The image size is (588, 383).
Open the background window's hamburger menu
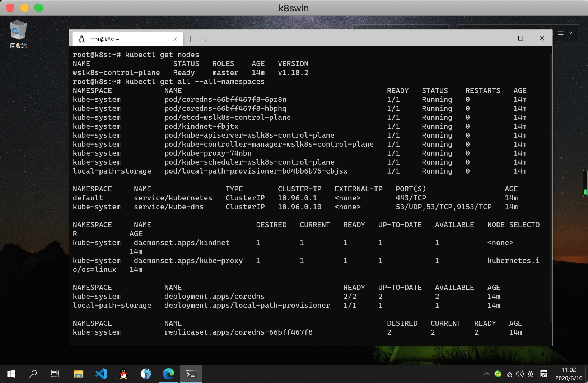pos(561,33)
